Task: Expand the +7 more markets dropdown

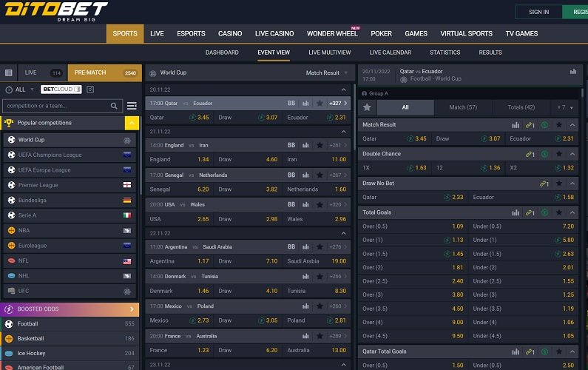Action: [x=565, y=107]
